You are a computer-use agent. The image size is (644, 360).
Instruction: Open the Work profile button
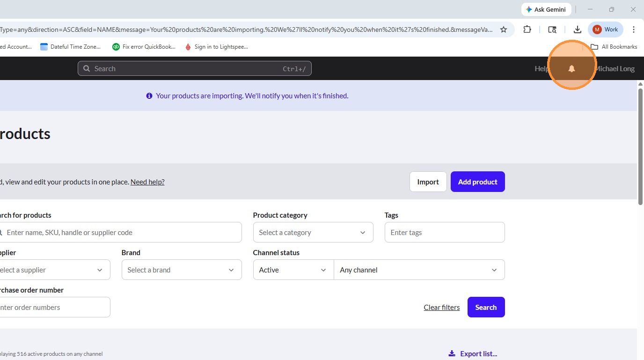click(606, 29)
